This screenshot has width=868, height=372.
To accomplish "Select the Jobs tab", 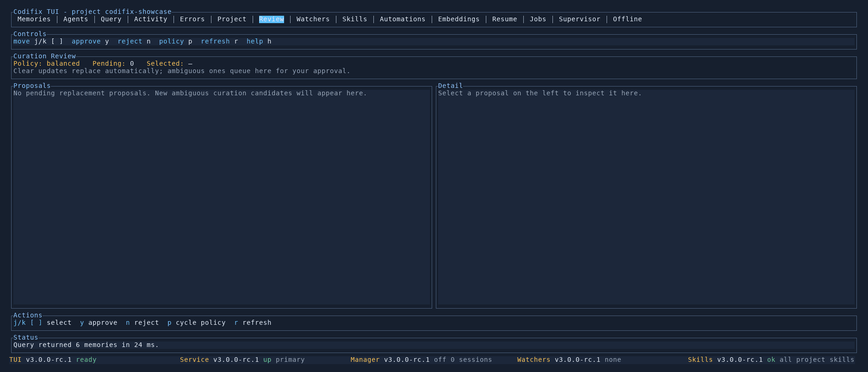I will [538, 19].
